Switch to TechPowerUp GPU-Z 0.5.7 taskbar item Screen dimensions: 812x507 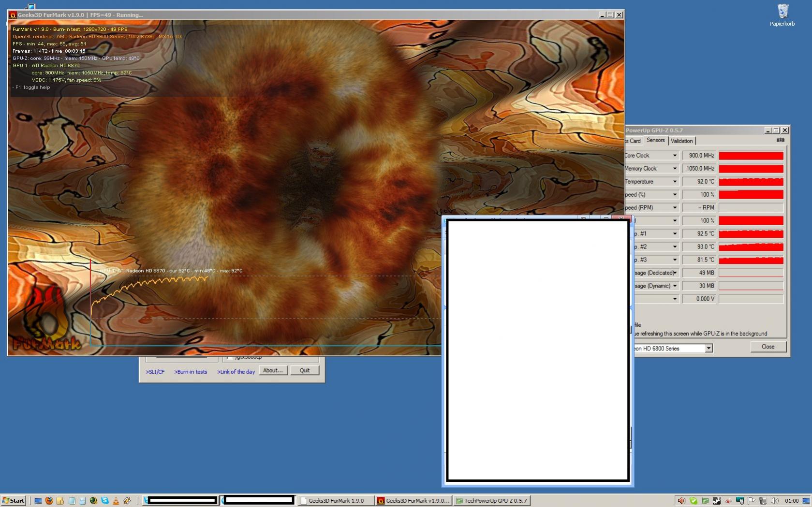click(492, 501)
